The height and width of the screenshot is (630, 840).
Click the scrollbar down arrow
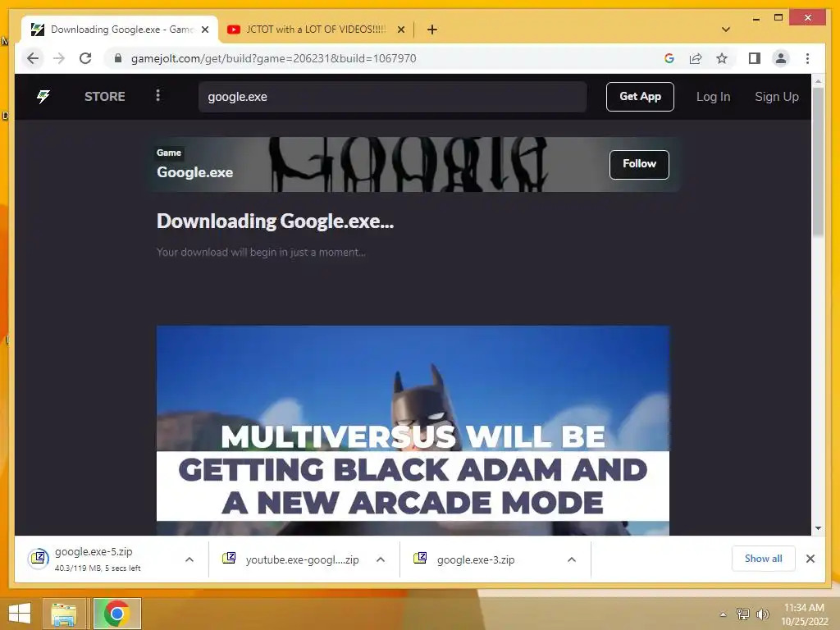818,528
